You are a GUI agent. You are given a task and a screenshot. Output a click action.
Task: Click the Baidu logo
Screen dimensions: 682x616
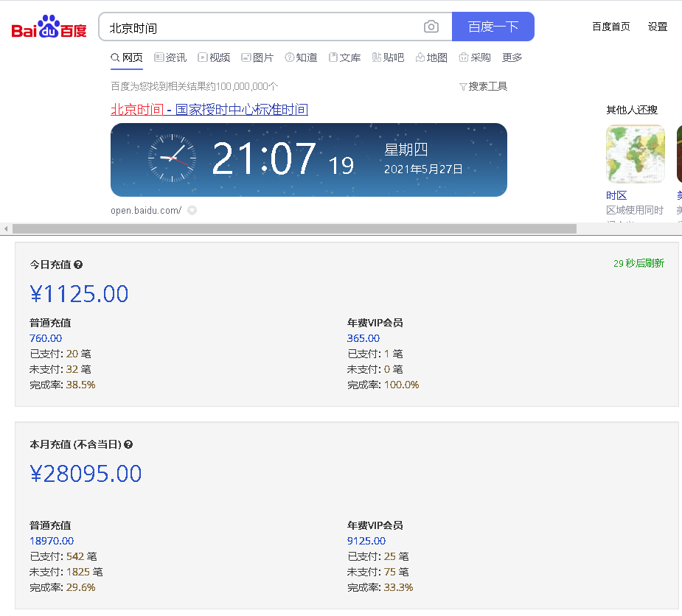(x=49, y=27)
